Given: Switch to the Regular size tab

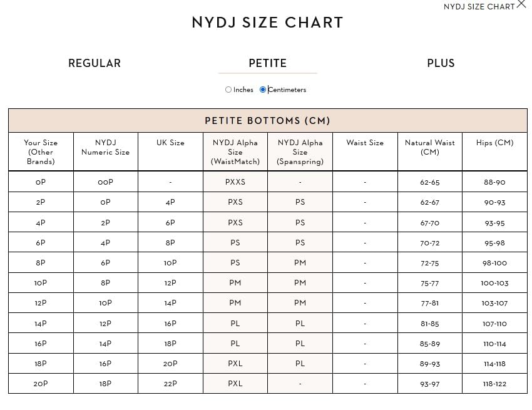Looking at the screenshot, I should click(95, 63).
